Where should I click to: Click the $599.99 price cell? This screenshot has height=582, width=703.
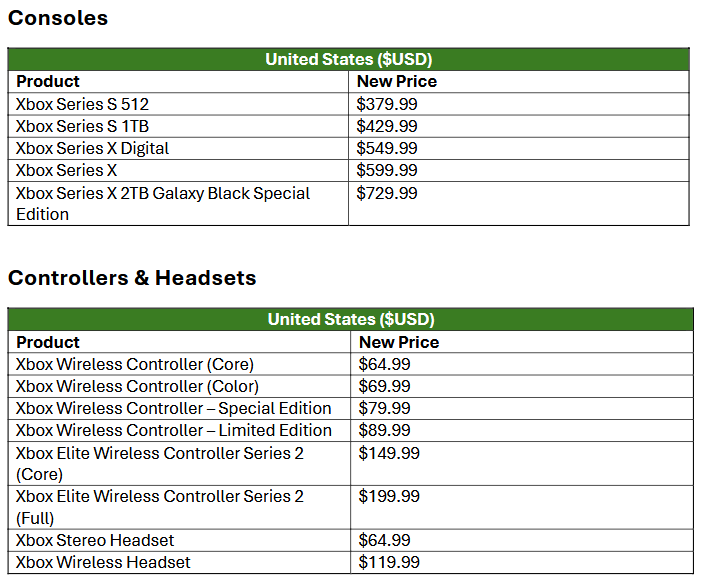click(387, 170)
